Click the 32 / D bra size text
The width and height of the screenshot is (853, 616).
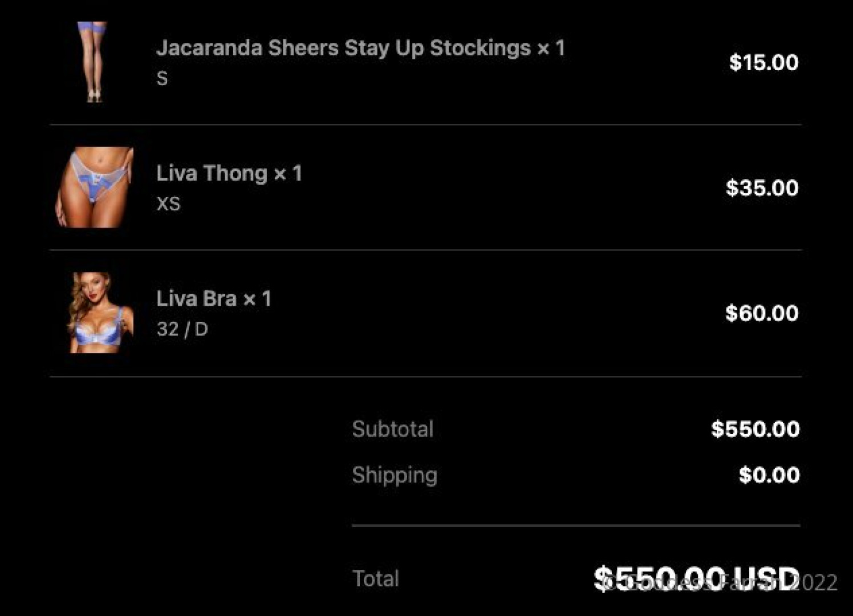click(x=182, y=330)
